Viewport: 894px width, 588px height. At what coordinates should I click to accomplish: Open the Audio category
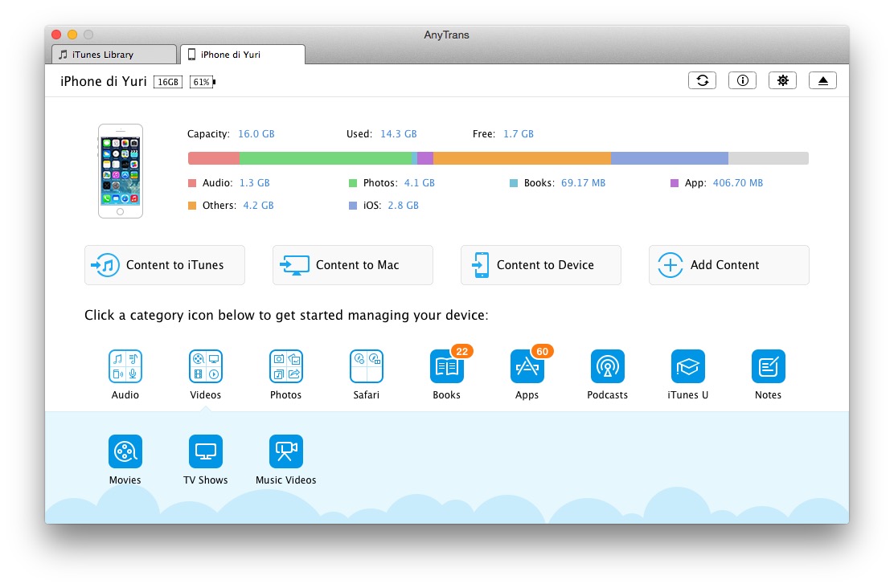(125, 366)
